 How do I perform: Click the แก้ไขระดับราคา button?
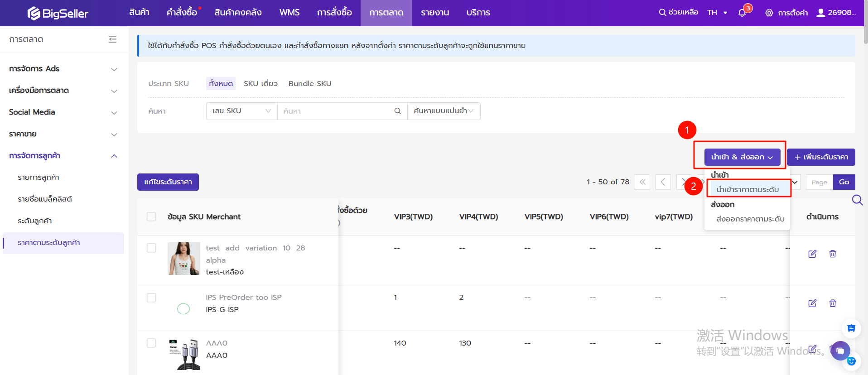pyautogui.click(x=168, y=182)
